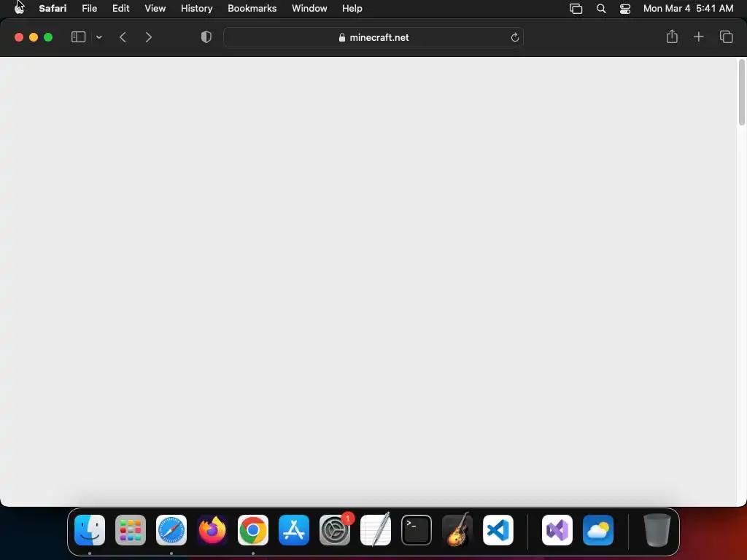
Task: Open the File menu
Action: 89,8
